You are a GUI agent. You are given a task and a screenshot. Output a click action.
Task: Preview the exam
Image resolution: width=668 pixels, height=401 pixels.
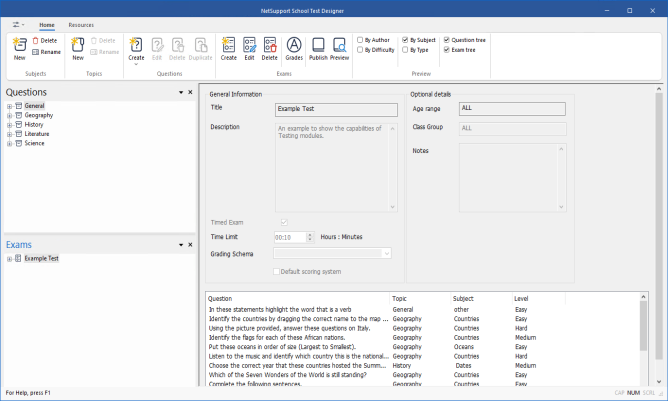(x=340, y=48)
